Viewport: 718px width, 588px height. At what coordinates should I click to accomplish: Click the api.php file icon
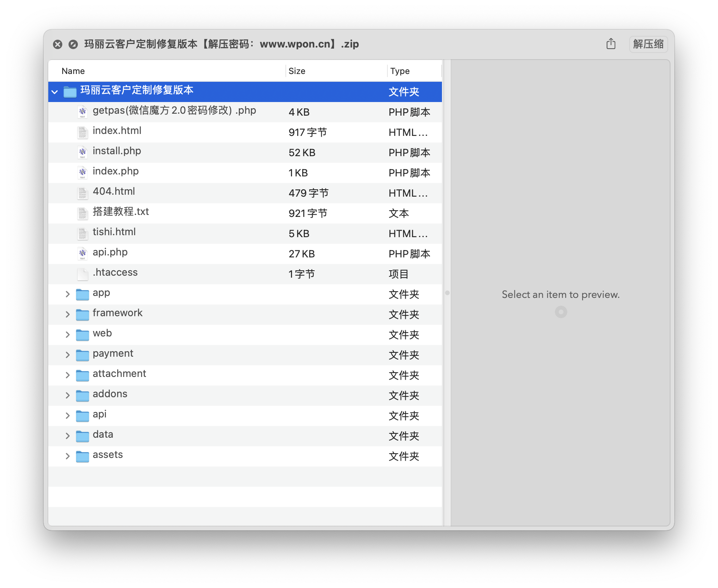coord(82,253)
